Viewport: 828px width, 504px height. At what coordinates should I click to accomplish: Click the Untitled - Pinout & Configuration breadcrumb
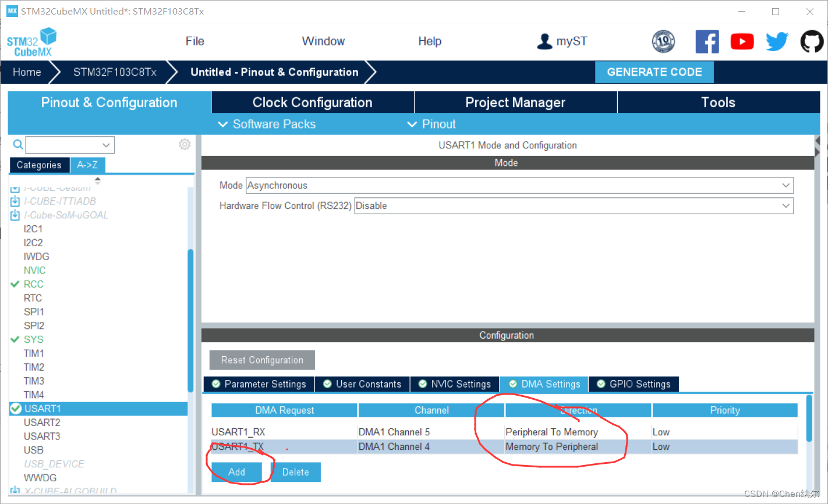click(274, 72)
